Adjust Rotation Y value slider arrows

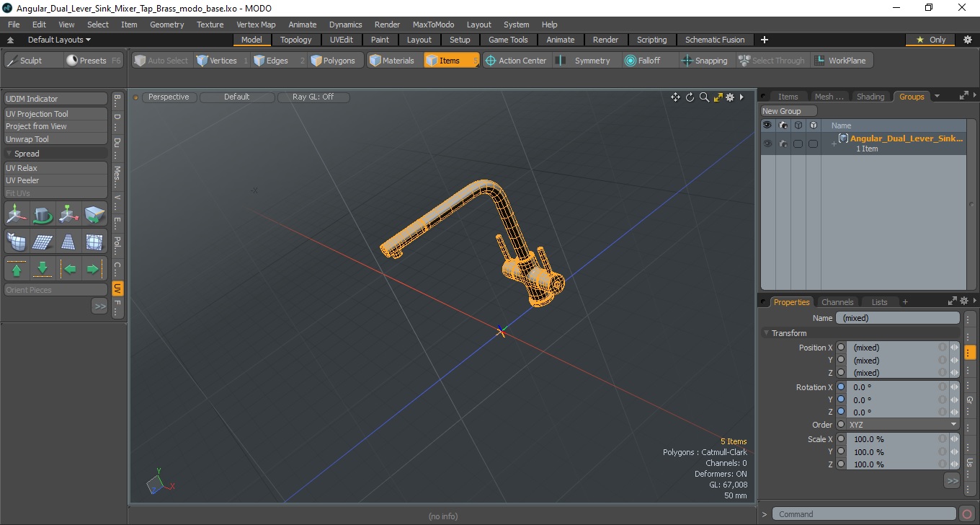coord(955,400)
